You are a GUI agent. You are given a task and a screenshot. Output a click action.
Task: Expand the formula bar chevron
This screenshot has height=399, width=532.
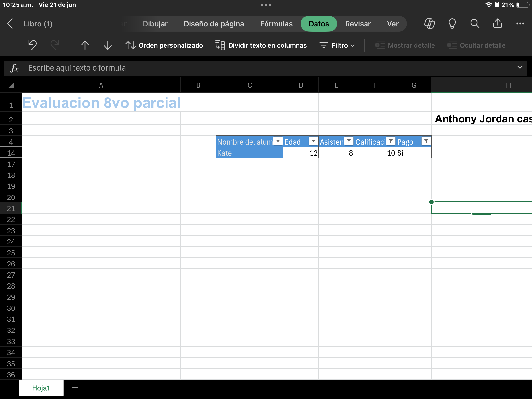[x=520, y=67]
